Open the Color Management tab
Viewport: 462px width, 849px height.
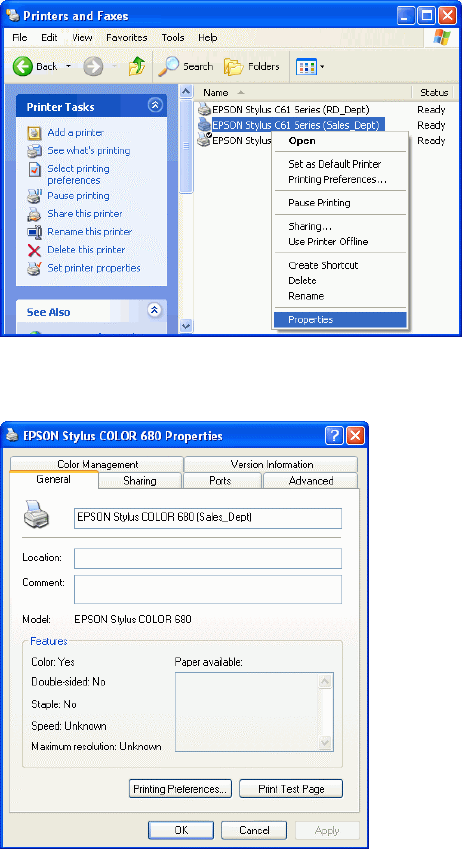coord(97,464)
